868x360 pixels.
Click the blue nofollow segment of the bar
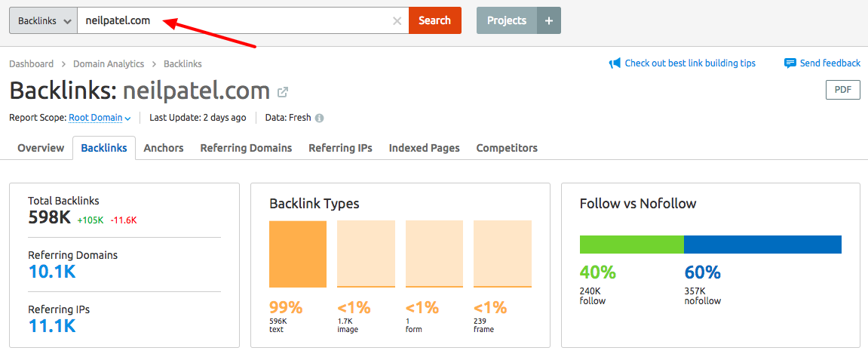pos(763,245)
